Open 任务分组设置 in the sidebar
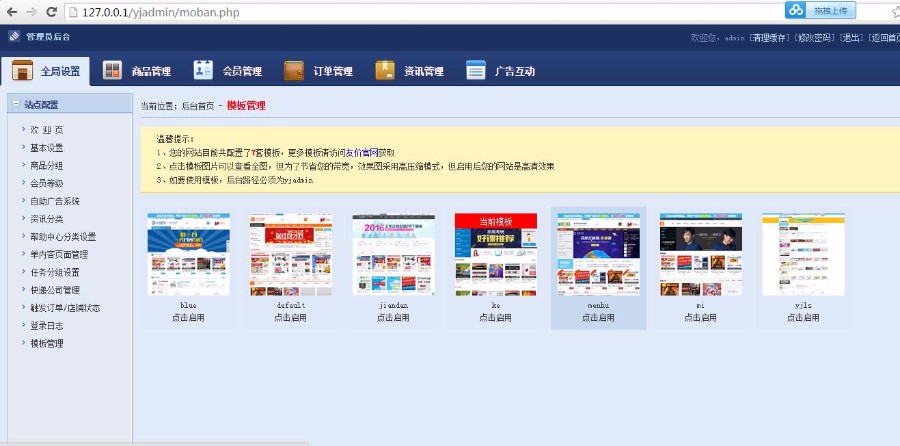The width and height of the screenshot is (900, 446). [x=55, y=273]
